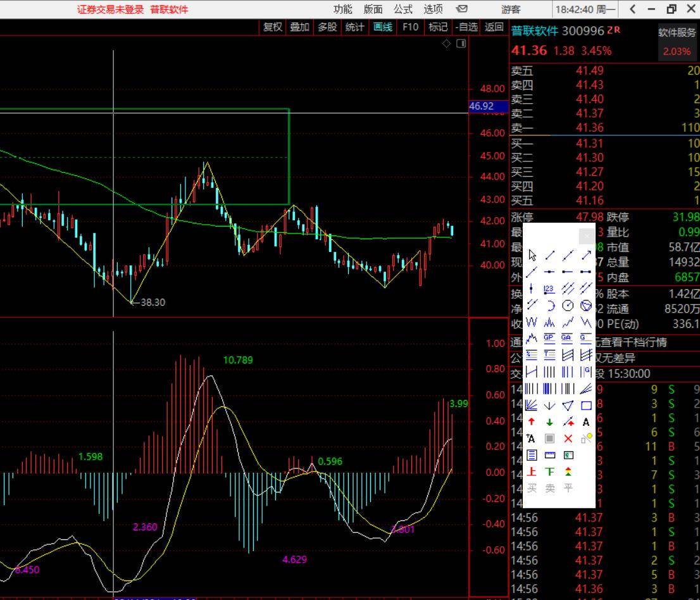Click the 卖一 price 41.36

click(589, 128)
